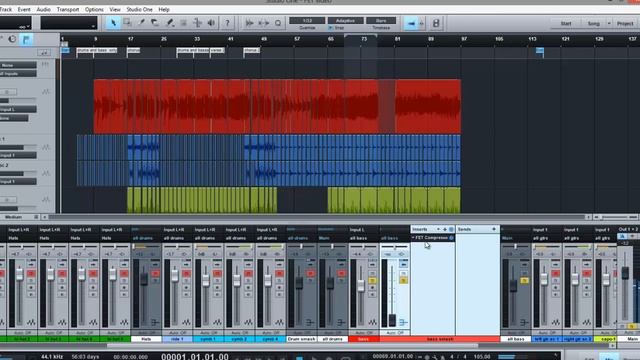Click the bus icon on bass smash channel

(403, 322)
